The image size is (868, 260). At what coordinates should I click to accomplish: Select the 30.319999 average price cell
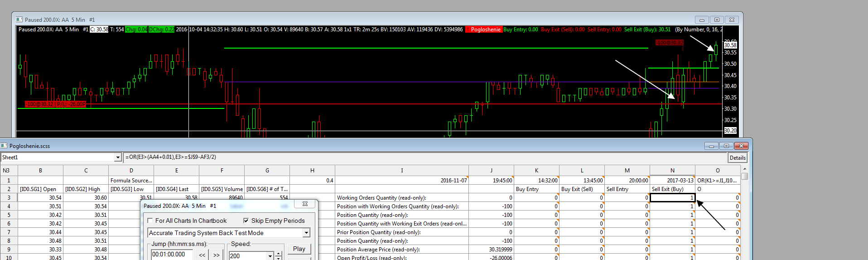coord(491,250)
